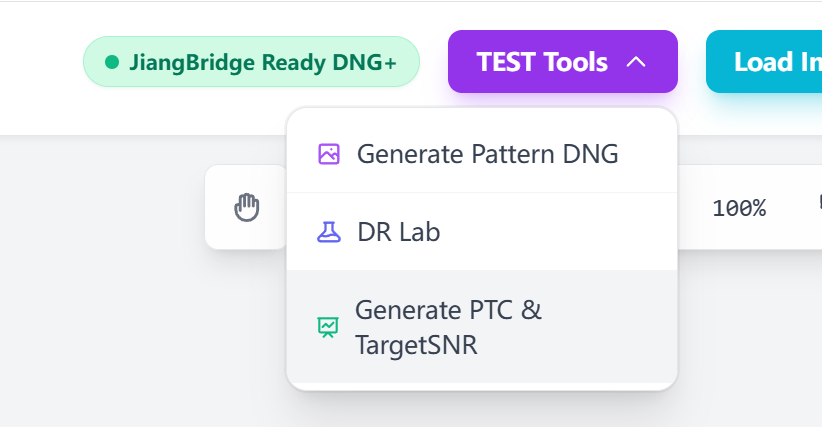
Task: Select the Generate PTC & TargetSNR entry
Action: click(450, 327)
